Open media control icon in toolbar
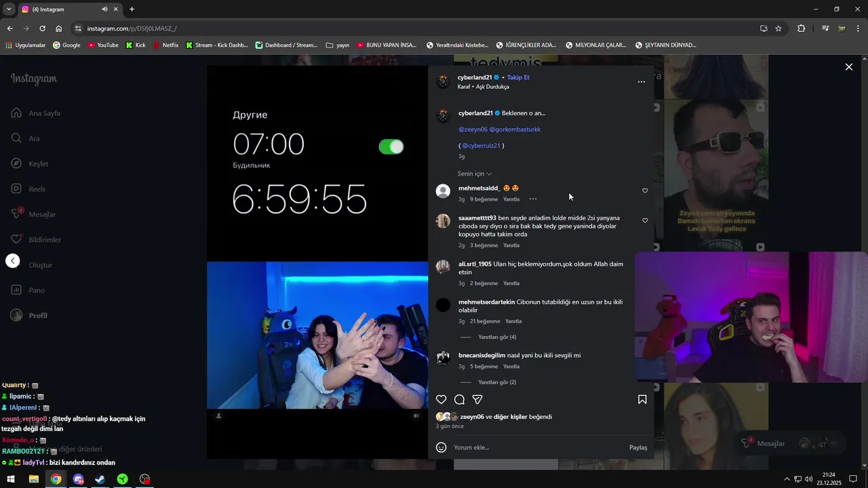 point(825,28)
